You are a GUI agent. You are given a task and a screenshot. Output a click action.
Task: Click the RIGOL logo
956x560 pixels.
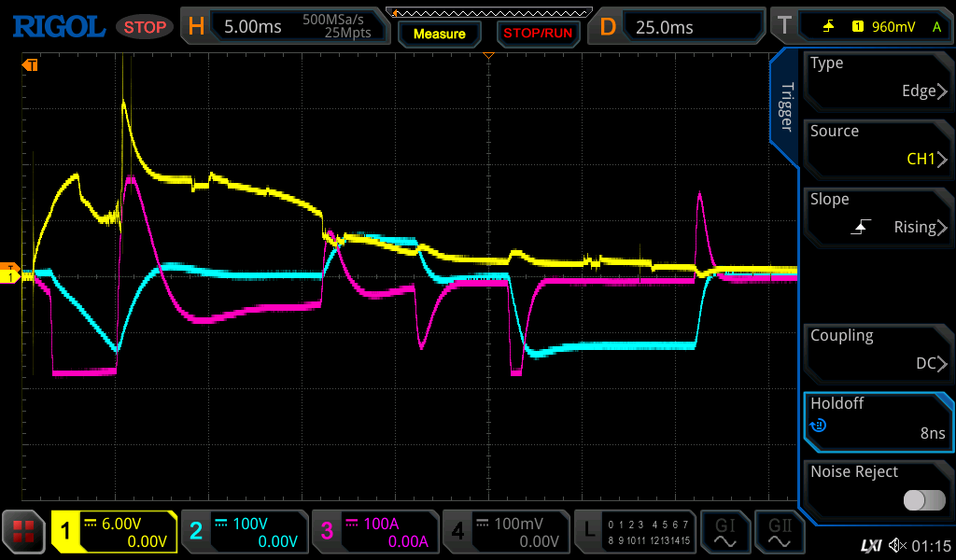pos(58,27)
